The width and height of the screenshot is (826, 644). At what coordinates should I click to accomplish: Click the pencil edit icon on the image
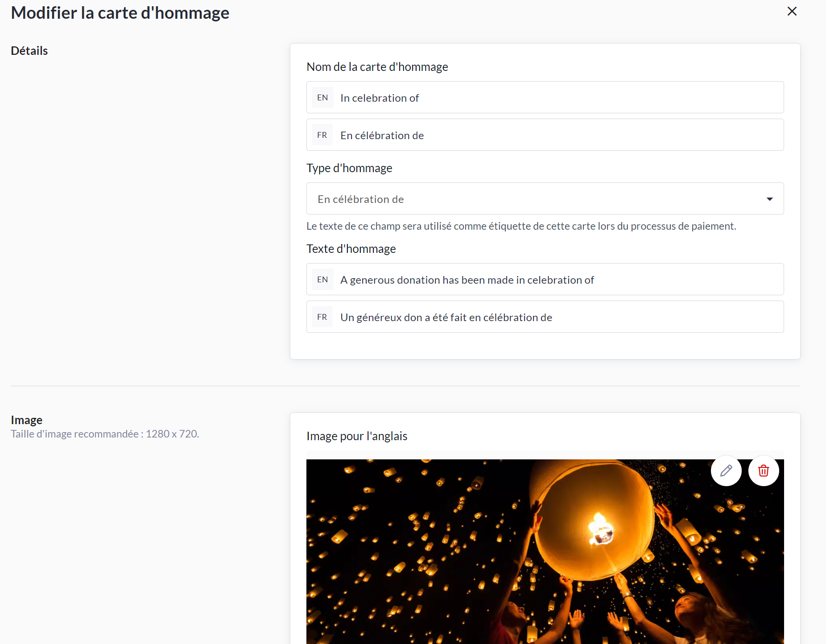coord(726,471)
